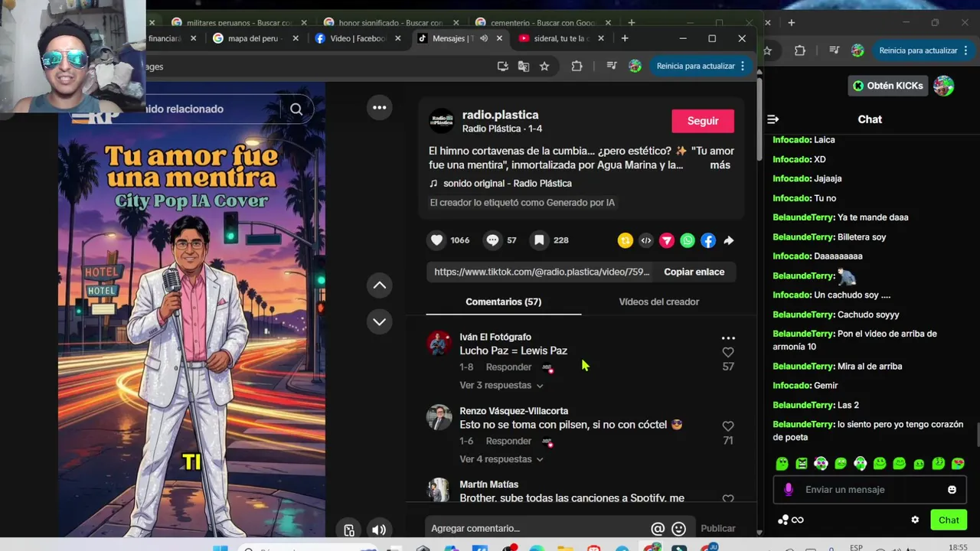Bookmark the page with the star icon

click(544, 67)
